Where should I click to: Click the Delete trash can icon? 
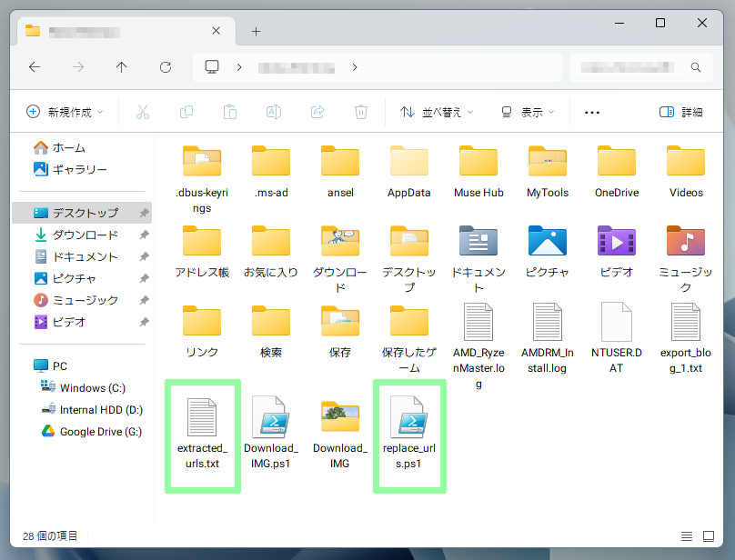pyautogui.click(x=361, y=112)
